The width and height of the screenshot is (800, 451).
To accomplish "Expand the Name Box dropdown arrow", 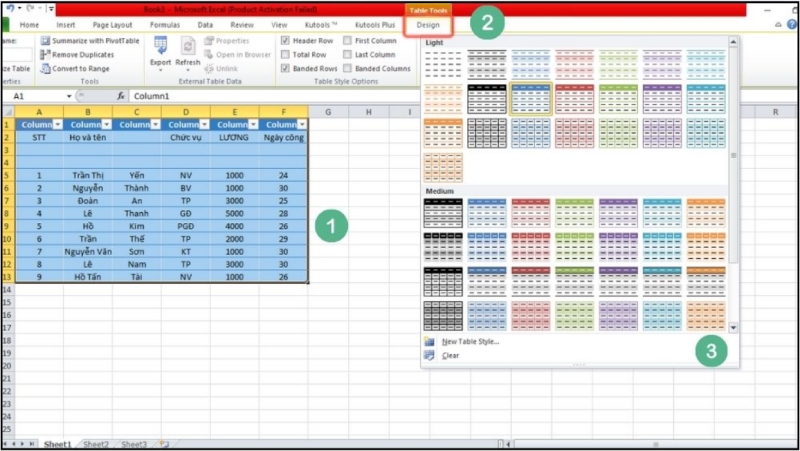I will [68, 96].
